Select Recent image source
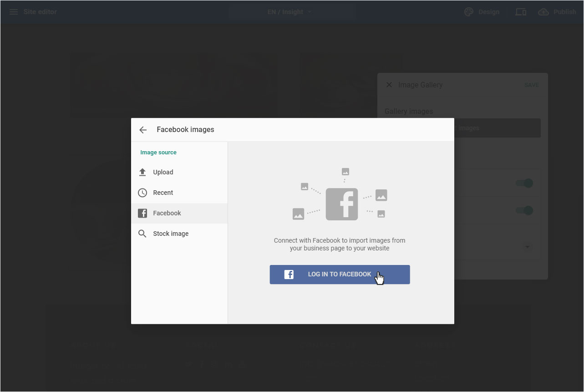 click(x=179, y=193)
